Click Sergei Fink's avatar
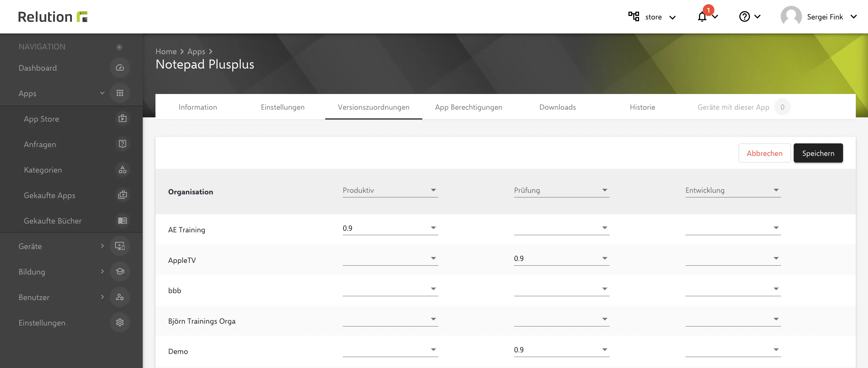Screen dimensions: 868x368 791,16
